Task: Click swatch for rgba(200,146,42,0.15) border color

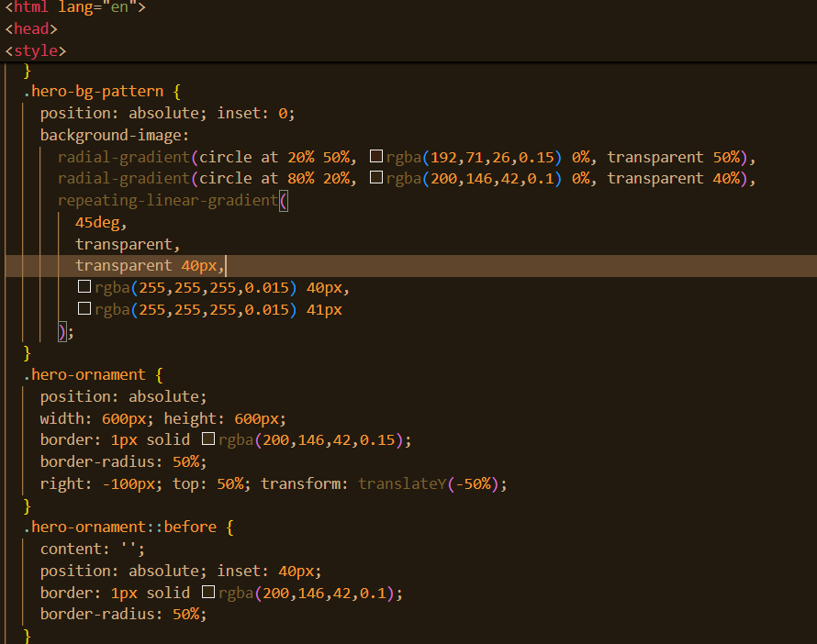Action: click(208, 439)
